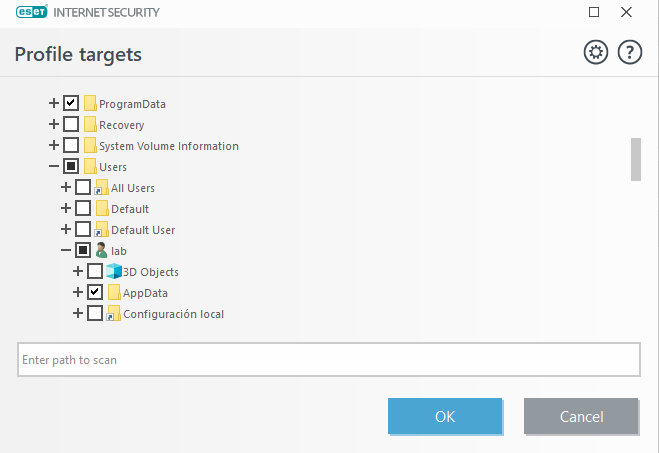Click the All Users shortcut folder icon

[101, 188]
